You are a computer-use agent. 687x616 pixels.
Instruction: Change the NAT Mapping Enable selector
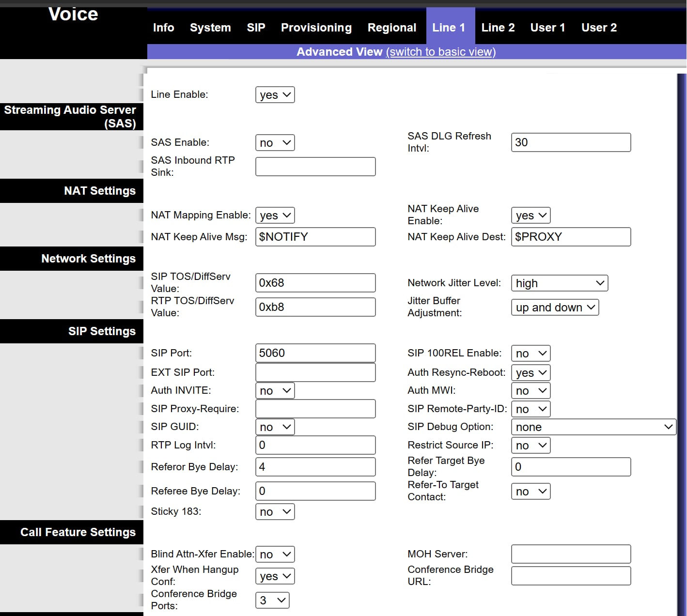click(x=275, y=216)
